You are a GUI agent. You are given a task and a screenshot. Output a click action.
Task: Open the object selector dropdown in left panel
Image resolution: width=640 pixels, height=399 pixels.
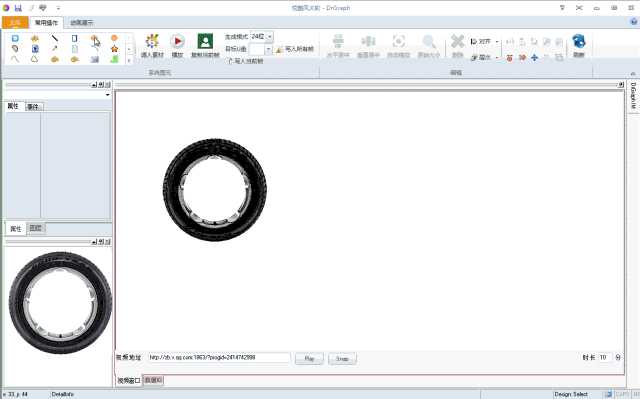click(108, 95)
